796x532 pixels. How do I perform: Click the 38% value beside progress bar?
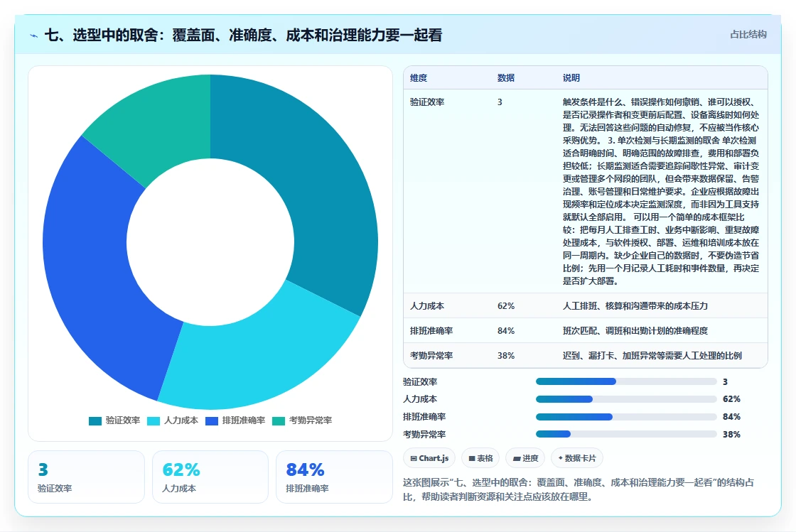[x=731, y=435]
